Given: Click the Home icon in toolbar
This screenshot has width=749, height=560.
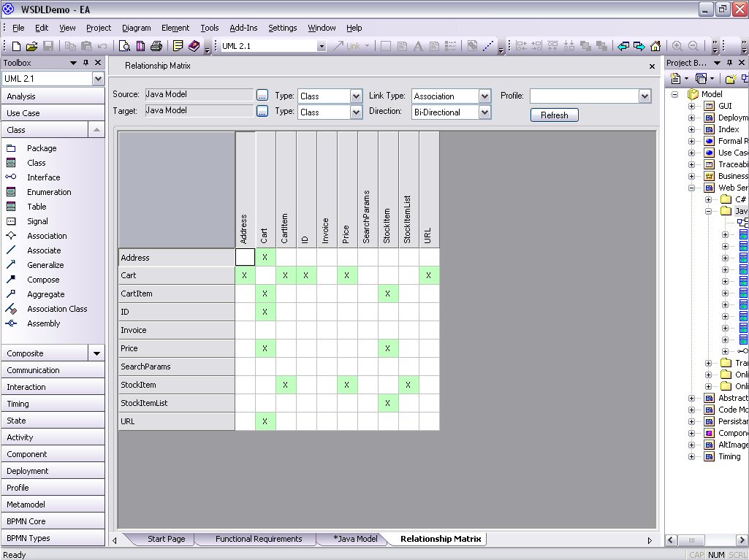Looking at the screenshot, I should 655,46.
